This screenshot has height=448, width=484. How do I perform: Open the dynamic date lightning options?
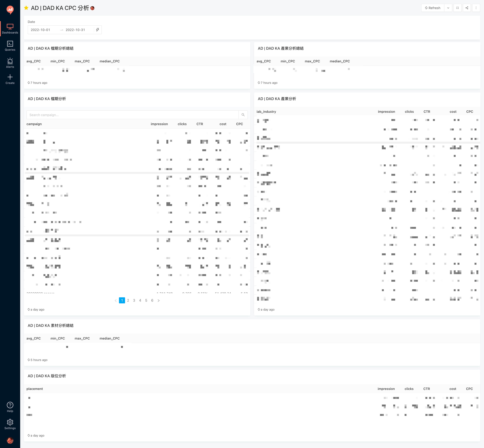pyautogui.click(x=97, y=30)
